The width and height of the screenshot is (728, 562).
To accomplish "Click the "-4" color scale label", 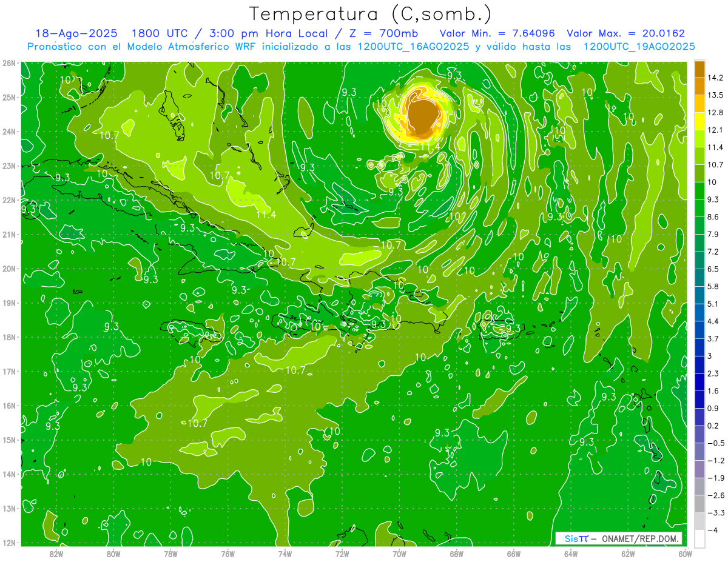I will (713, 530).
